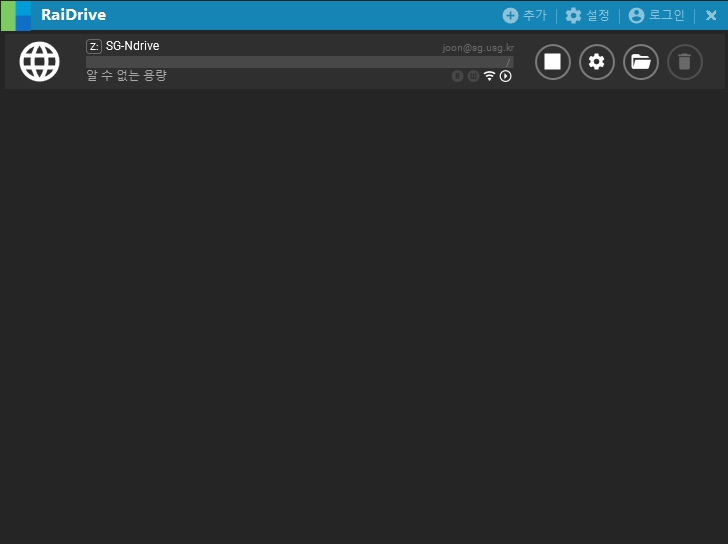
Task: Open SG-Ndrive drive settings gear
Action: pos(597,62)
